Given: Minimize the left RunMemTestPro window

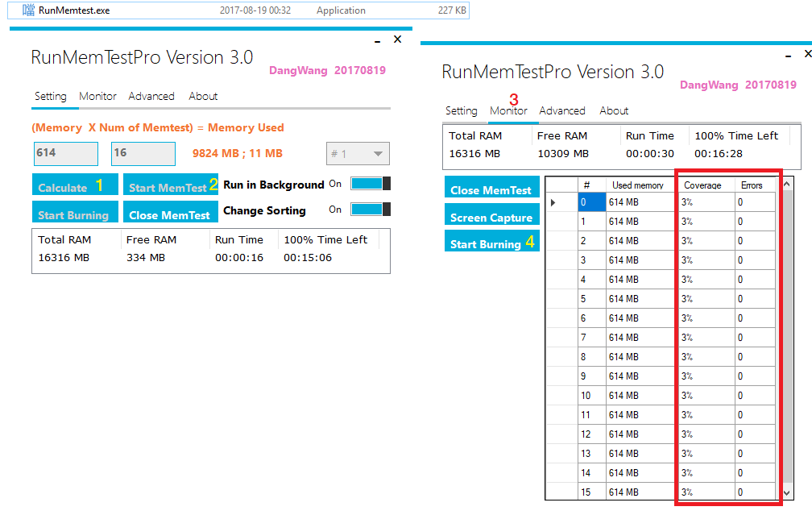Looking at the screenshot, I should 378,40.
